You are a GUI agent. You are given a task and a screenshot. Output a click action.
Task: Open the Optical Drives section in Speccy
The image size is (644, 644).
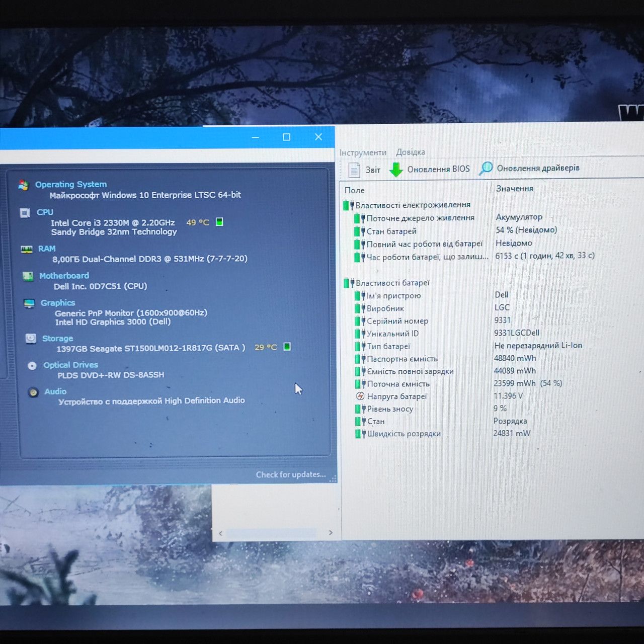70,365
